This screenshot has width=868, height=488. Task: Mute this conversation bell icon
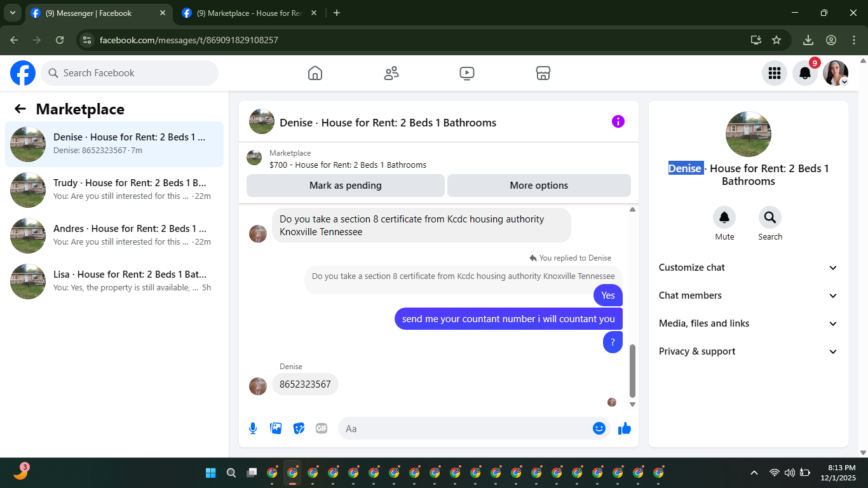point(724,218)
